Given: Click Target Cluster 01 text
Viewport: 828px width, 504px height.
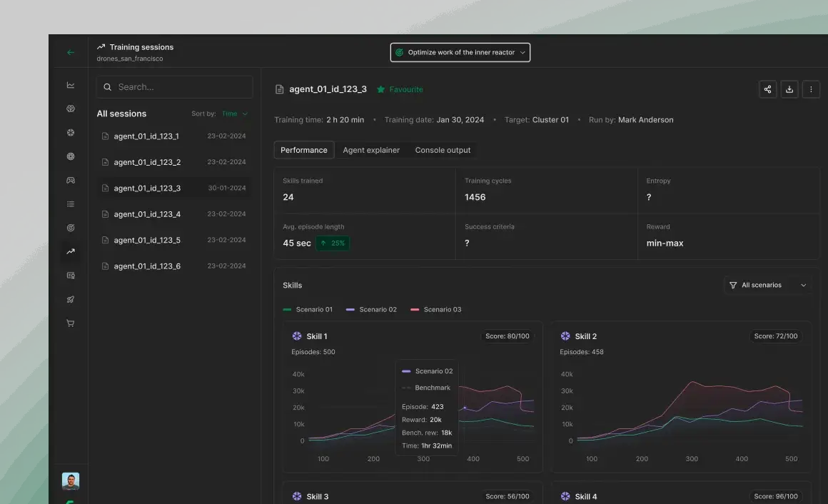Looking at the screenshot, I should point(537,120).
